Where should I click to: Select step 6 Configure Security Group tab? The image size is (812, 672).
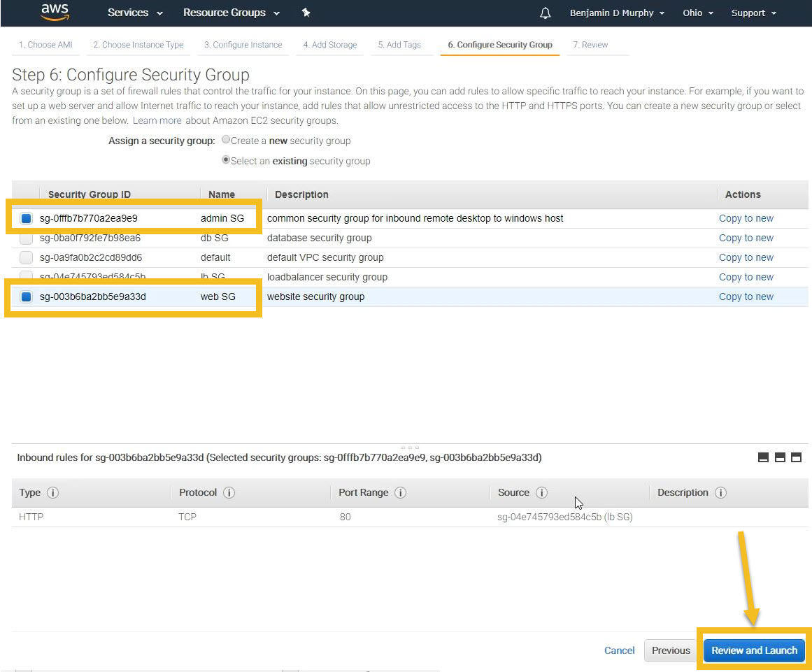coord(500,45)
